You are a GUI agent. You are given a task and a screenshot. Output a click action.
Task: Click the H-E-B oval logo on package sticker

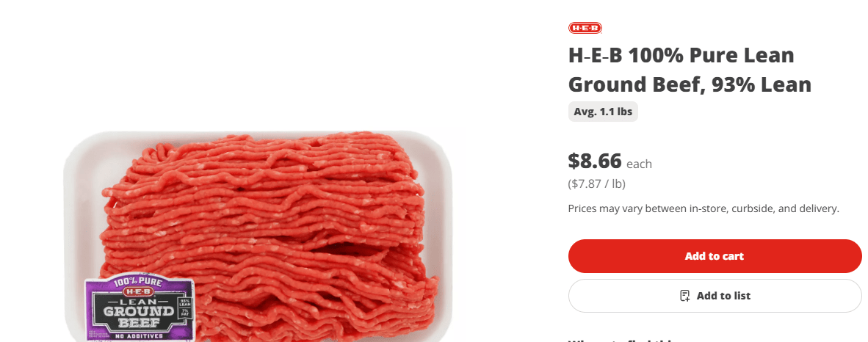click(138, 291)
